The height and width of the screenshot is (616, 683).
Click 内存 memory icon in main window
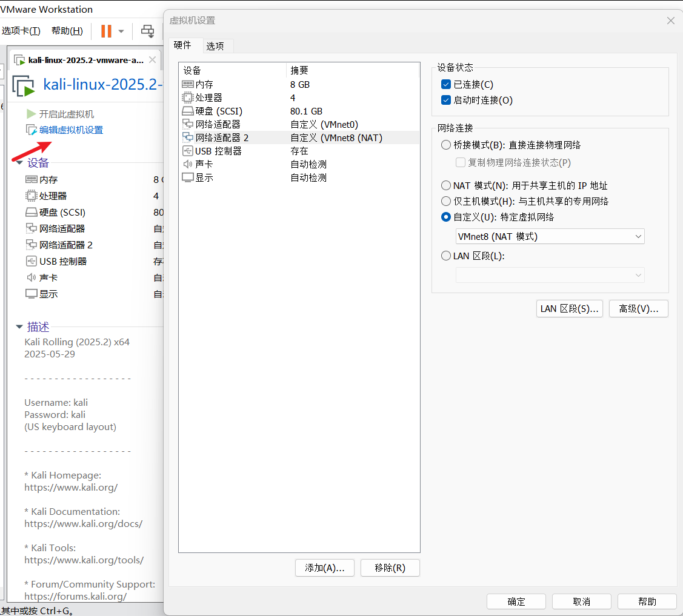pyautogui.click(x=32, y=179)
